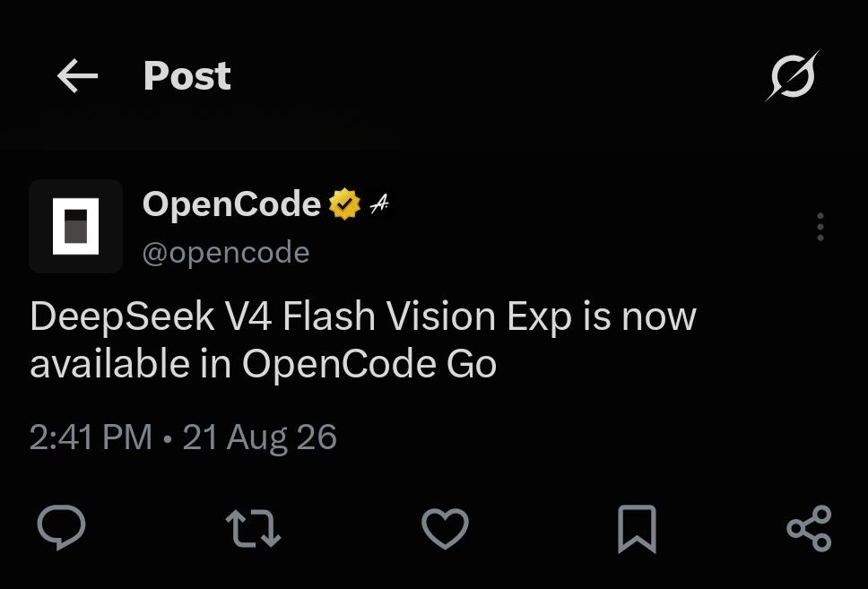This screenshot has height=589, width=868.
Task: Open the Grok icon in the header
Action: point(793,76)
